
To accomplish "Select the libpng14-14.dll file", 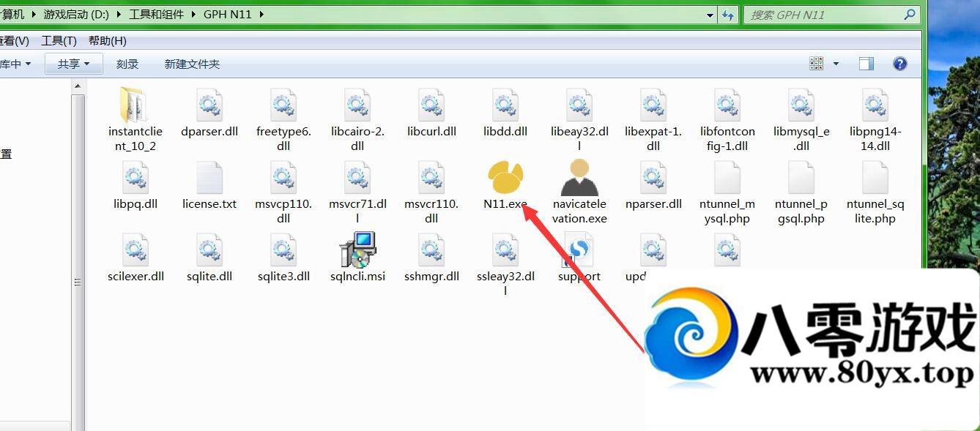I will 875,120.
